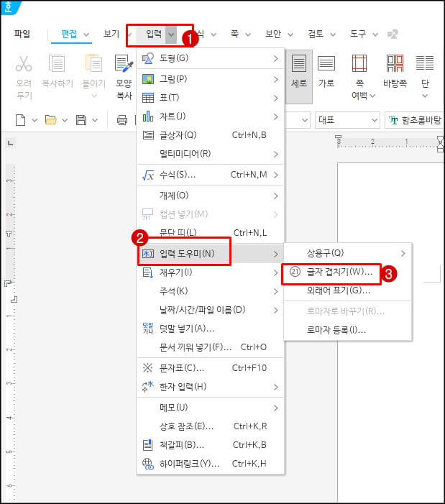Open Character Map 문자표(C)

point(211,368)
